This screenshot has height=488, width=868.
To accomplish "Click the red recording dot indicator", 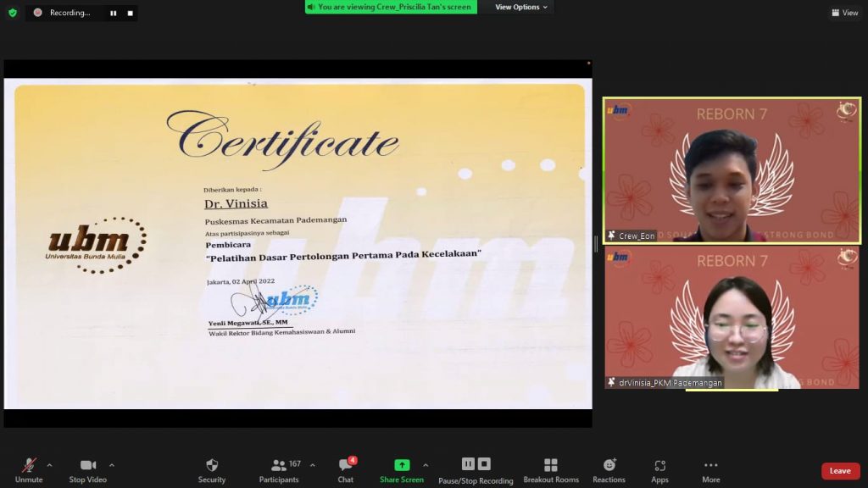I will 37,13.
